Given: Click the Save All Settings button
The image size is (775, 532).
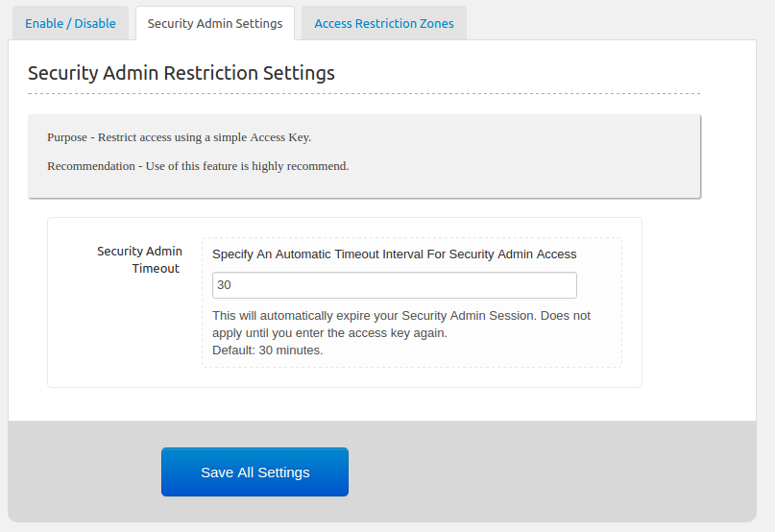Looking at the screenshot, I should (254, 472).
